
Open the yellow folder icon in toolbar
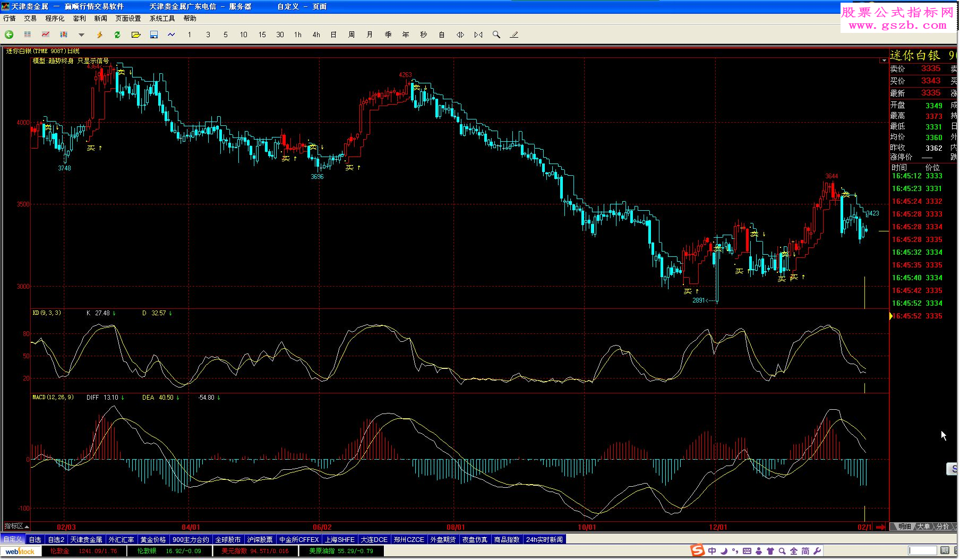pyautogui.click(x=136, y=35)
